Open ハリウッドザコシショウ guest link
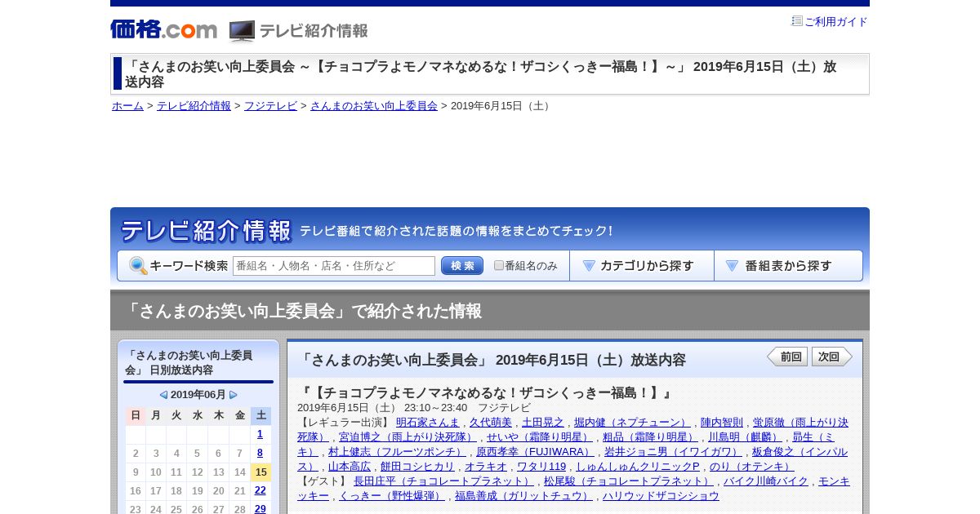 pos(661,495)
